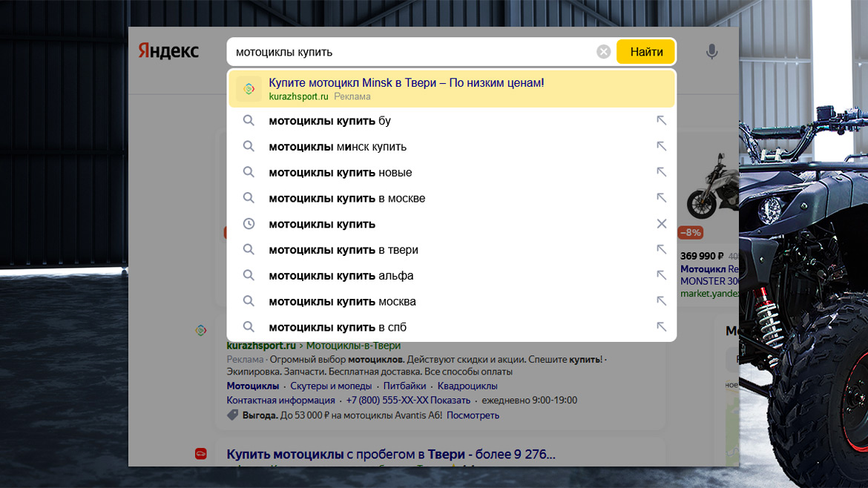
Task: Select the suggestion "мотоциклы купить в москве"
Action: [x=346, y=198]
